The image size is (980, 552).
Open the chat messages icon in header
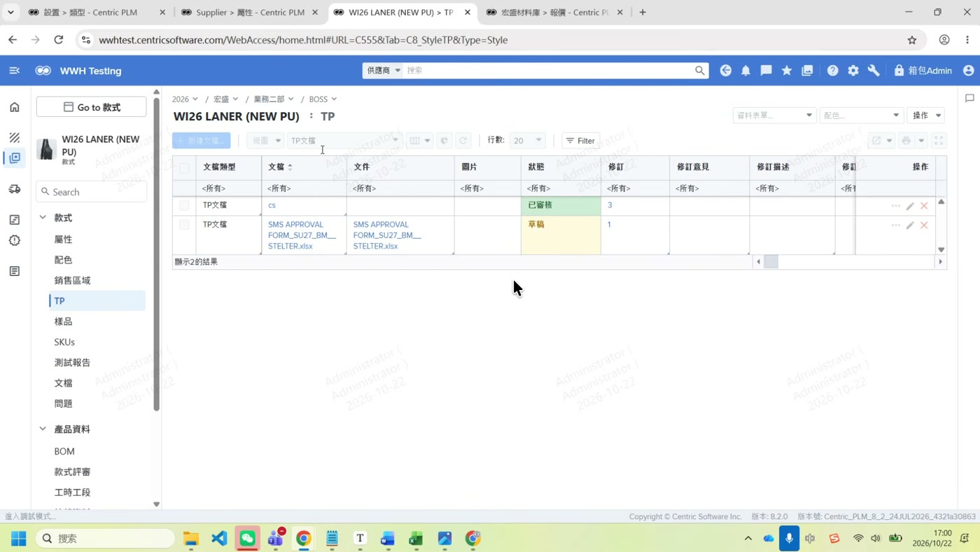[x=766, y=71]
